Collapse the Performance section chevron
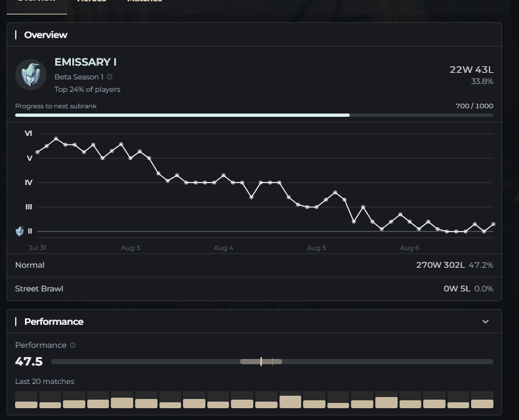Viewport: 519px width, 420px height. [486, 322]
